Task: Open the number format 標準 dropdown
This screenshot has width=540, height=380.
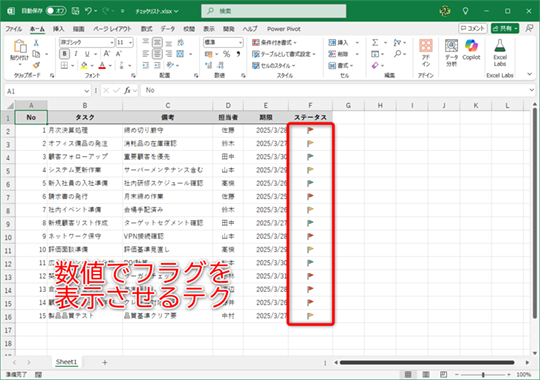Action: tap(240, 43)
